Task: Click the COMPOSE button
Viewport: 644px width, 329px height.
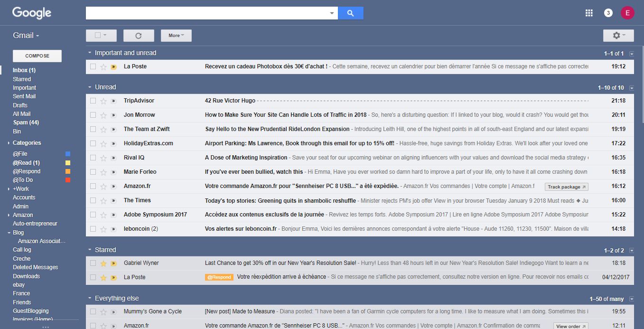Action: [x=37, y=56]
